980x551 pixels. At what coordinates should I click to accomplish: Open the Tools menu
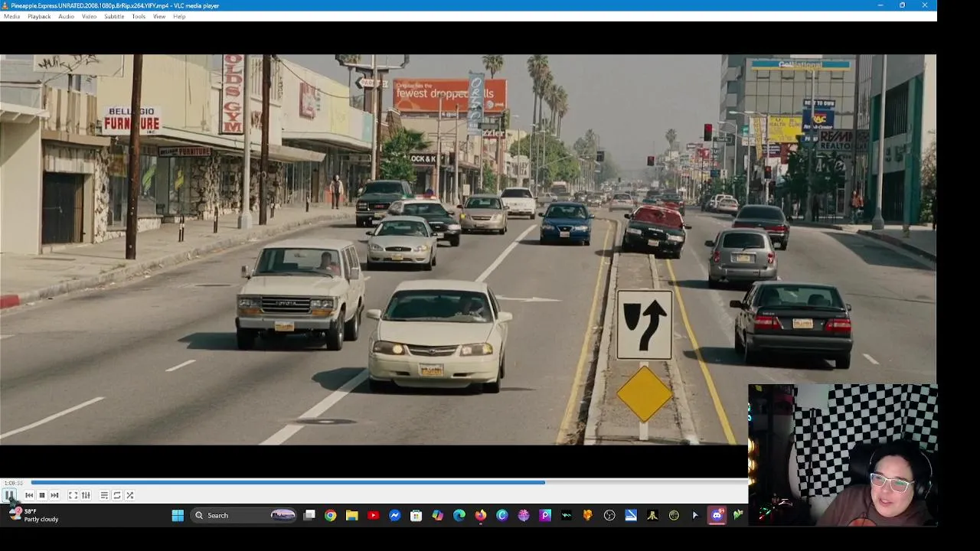click(x=139, y=16)
